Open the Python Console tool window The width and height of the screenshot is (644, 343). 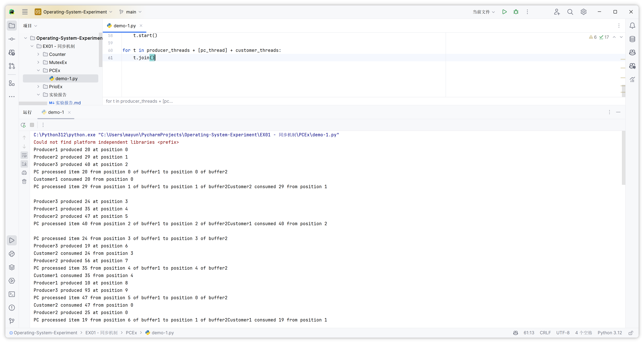[x=12, y=254]
